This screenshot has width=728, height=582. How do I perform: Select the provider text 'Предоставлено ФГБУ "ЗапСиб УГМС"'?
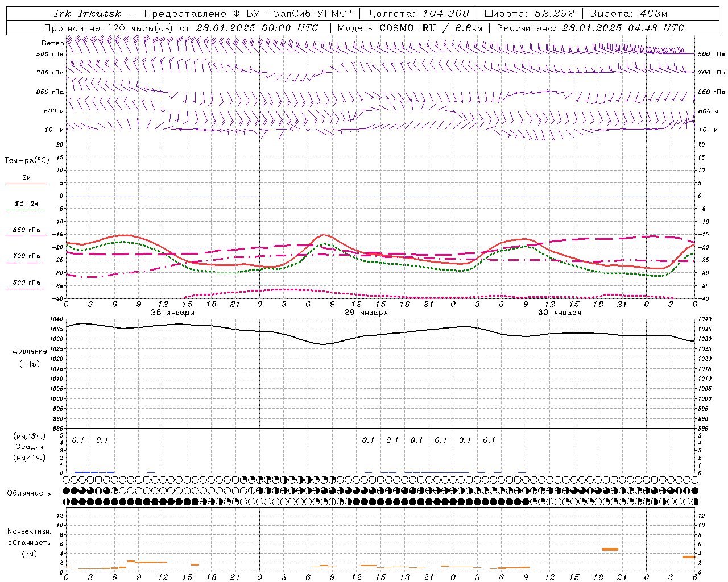click(x=248, y=14)
